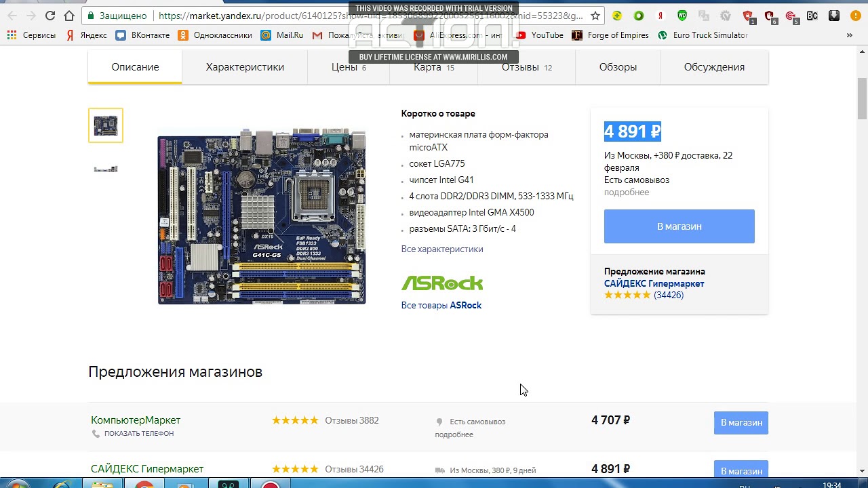Open the BC extension icon

(812, 16)
